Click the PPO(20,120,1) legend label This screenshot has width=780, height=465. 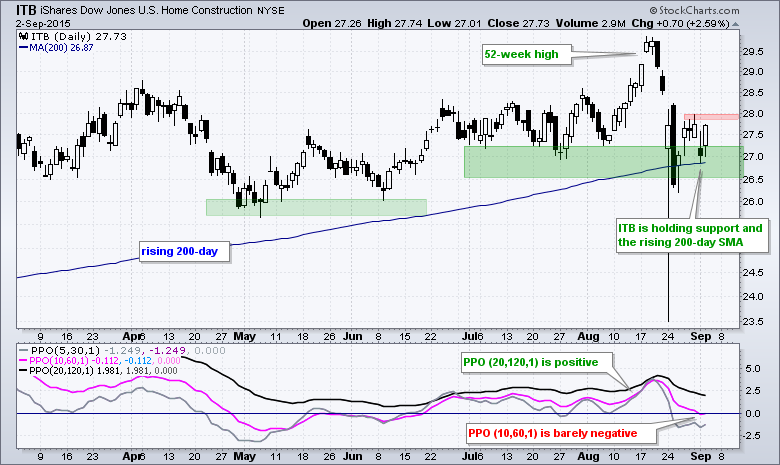coord(61,371)
